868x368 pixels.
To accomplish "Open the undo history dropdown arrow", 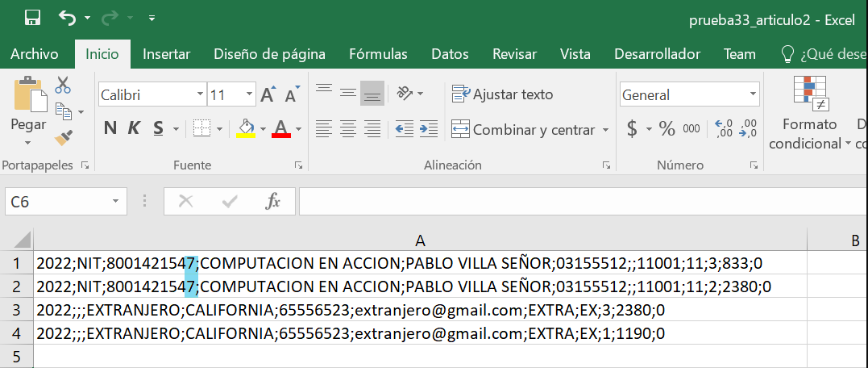I will coord(88,19).
